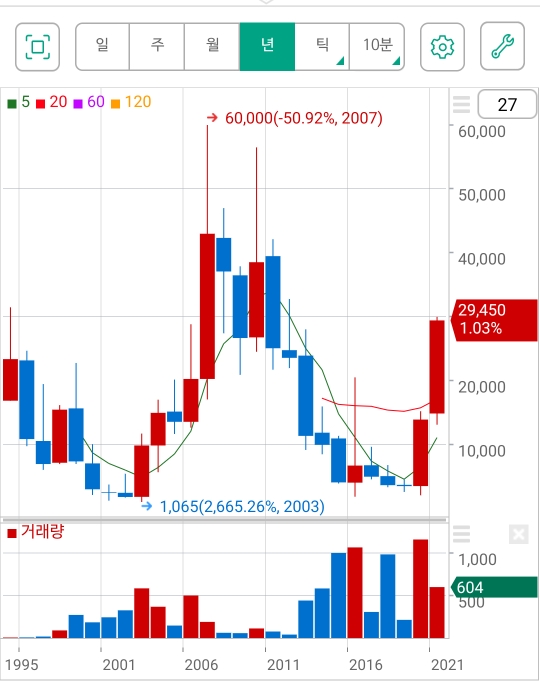Screen dimensions: 540x684
Task: Tap the 1,000 volume axis label
Action: pyautogui.click(x=477, y=559)
